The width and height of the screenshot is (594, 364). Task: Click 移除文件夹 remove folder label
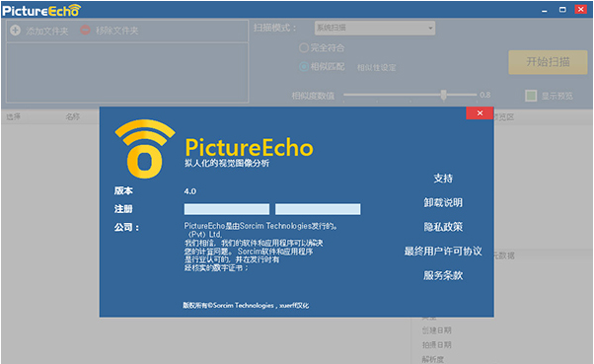tap(117, 31)
